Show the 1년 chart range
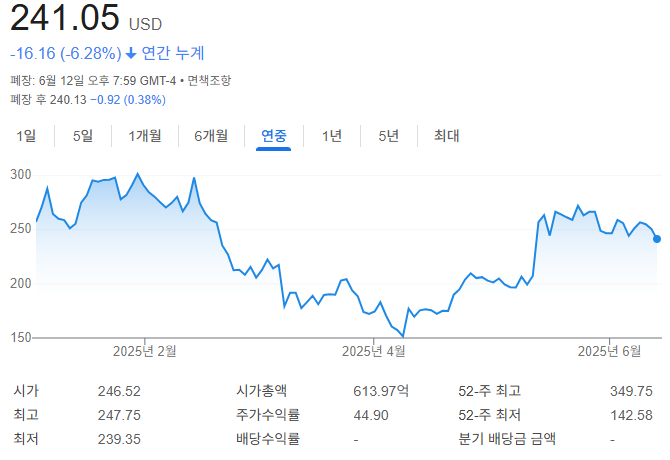 pyautogui.click(x=332, y=136)
